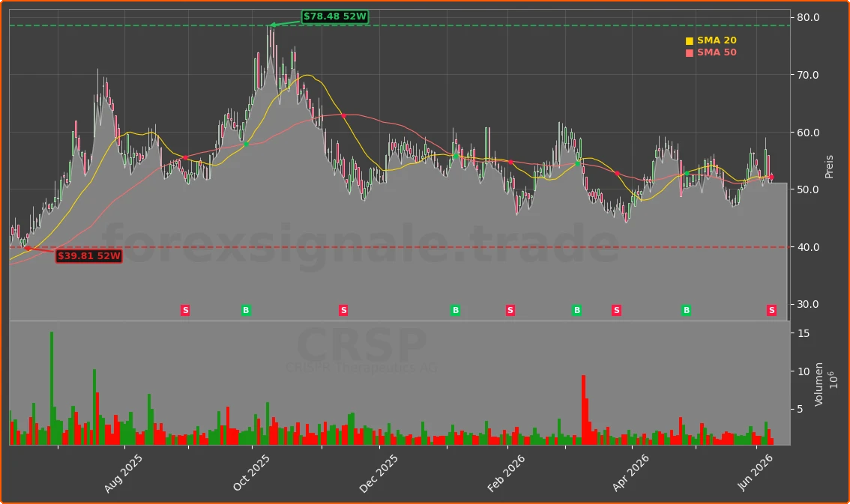Viewport: 850px width, 504px height.
Task: Click the red $39.81 52W low label
Action: (x=89, y=255)
